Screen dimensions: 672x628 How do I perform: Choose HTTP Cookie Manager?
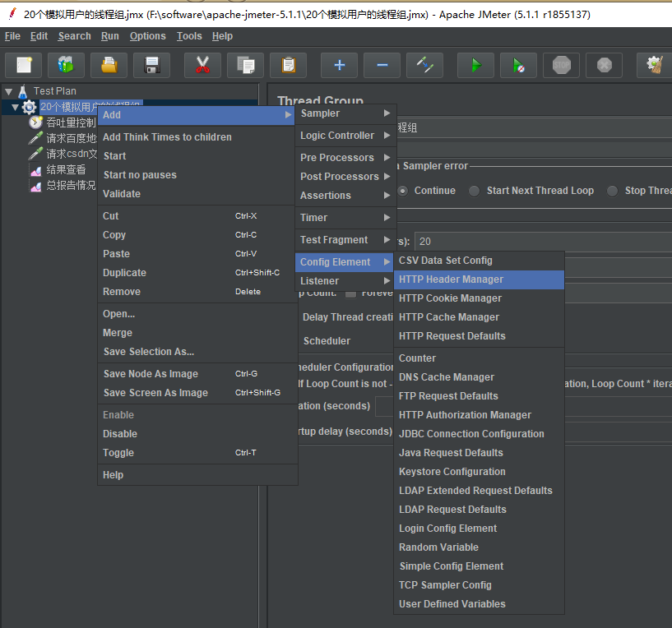(479, 298)
